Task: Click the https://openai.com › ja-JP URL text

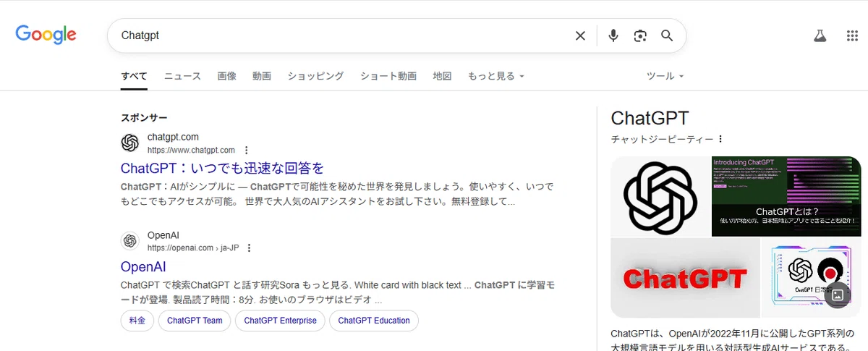Action: click(x=193, y=248)
